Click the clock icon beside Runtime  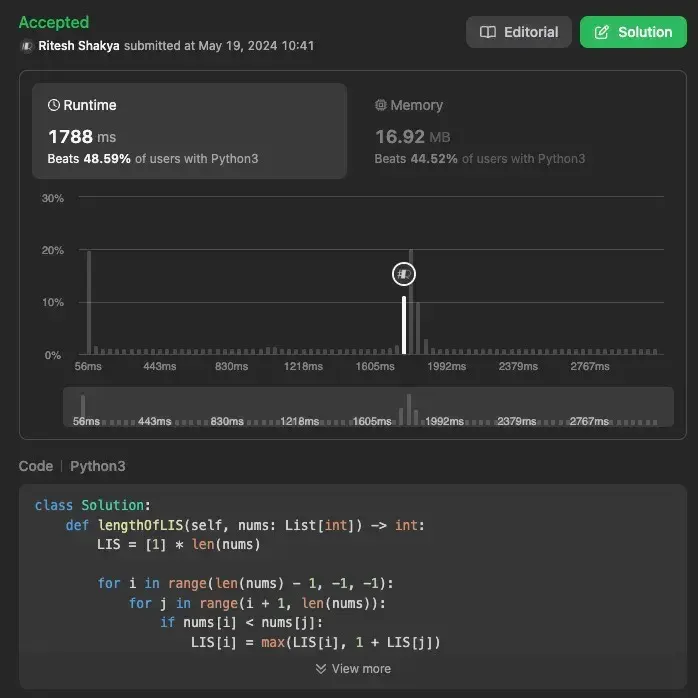point(54,105)
